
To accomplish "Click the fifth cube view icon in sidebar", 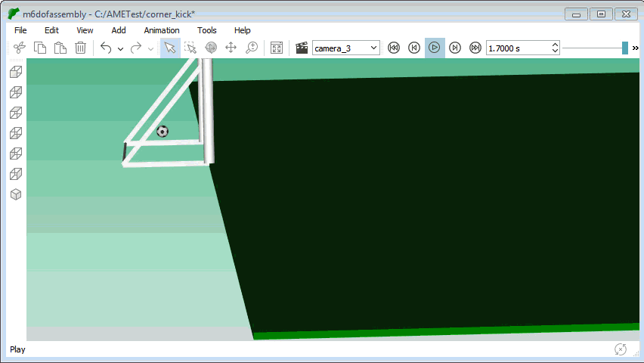I will (16, 154).
